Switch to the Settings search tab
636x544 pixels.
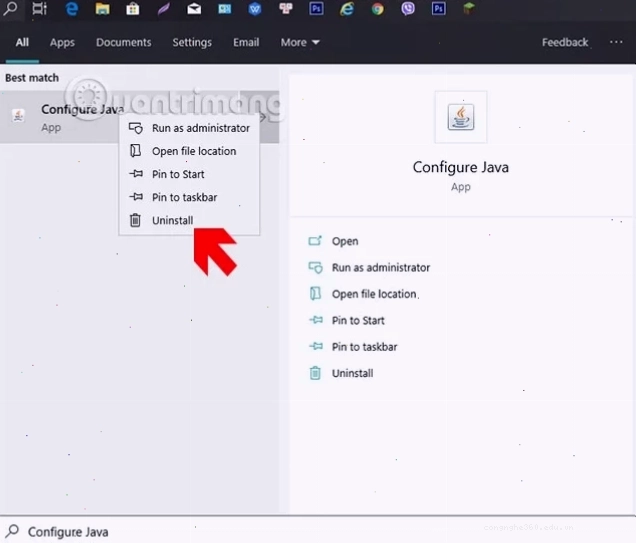(x=192, y=42)
